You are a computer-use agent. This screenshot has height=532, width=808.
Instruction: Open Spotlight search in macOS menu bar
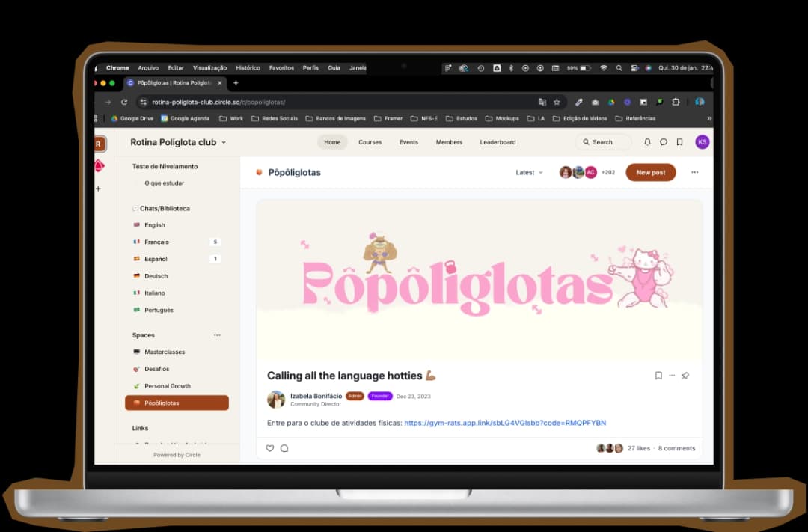619,68
